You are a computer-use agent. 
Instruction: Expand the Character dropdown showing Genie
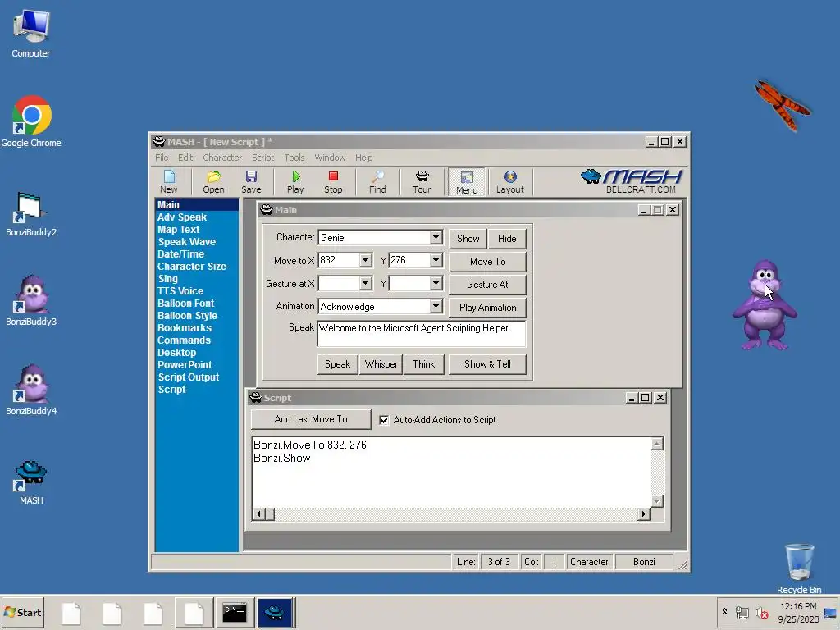436,237
